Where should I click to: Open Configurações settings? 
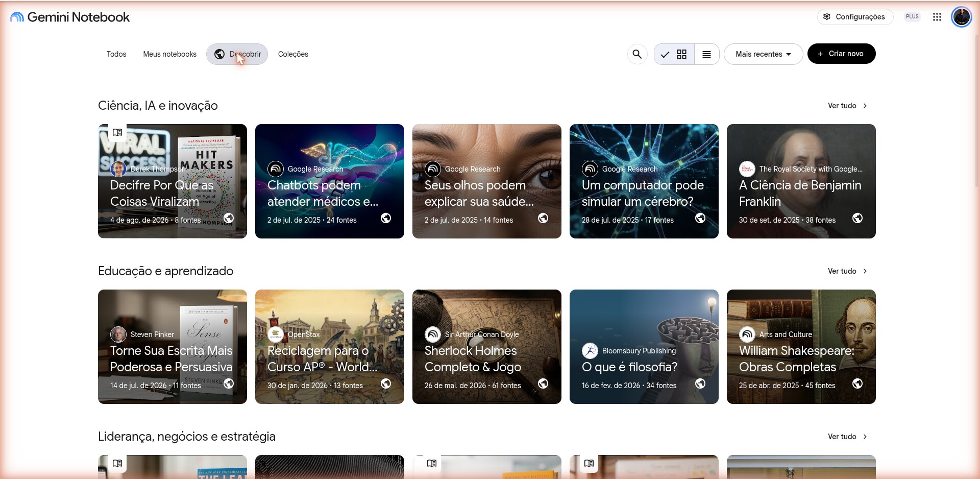click(855, 17)
